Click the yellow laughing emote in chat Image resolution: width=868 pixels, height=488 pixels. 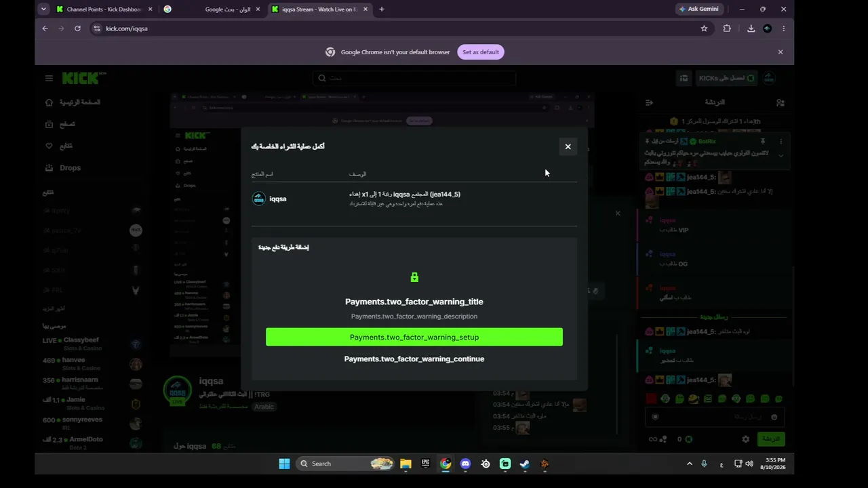[693, 399]
